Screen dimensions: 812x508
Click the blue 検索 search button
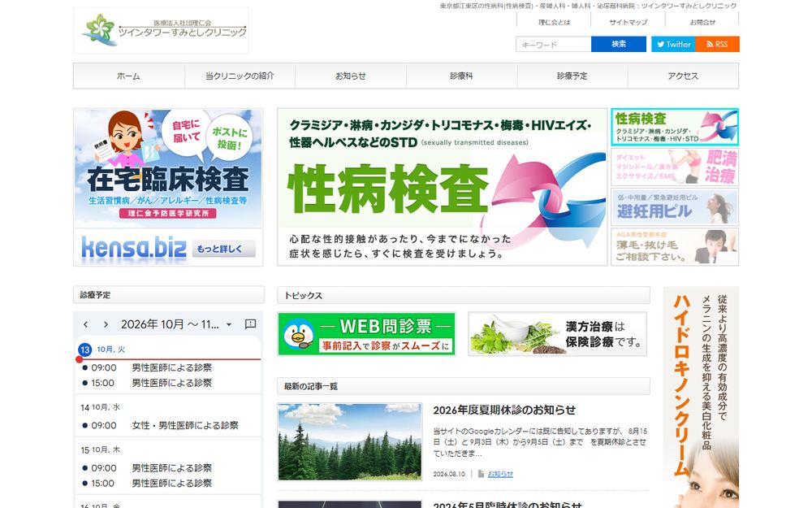[x=618, y=44]
